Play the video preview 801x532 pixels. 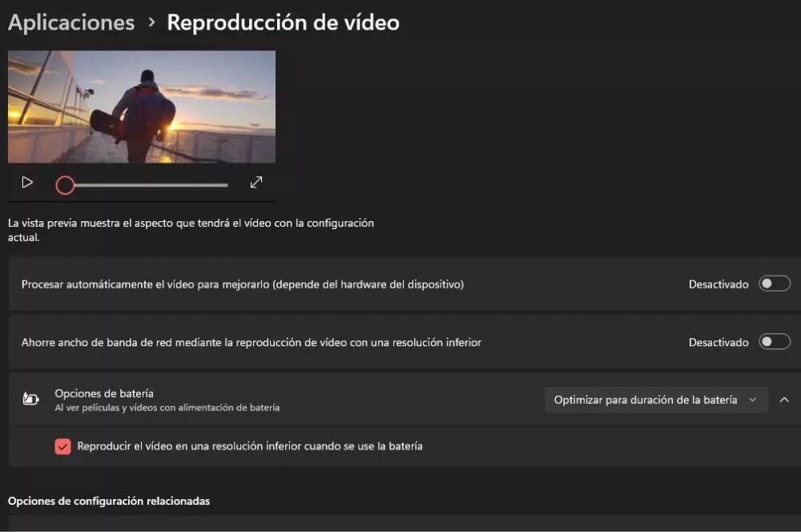[x=27, y=183]
